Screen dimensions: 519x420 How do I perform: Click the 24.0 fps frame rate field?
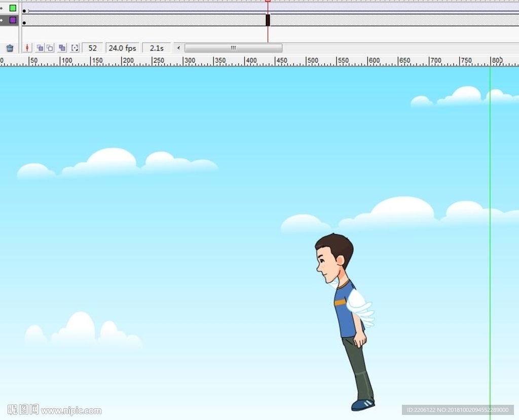tap(122, 48)
